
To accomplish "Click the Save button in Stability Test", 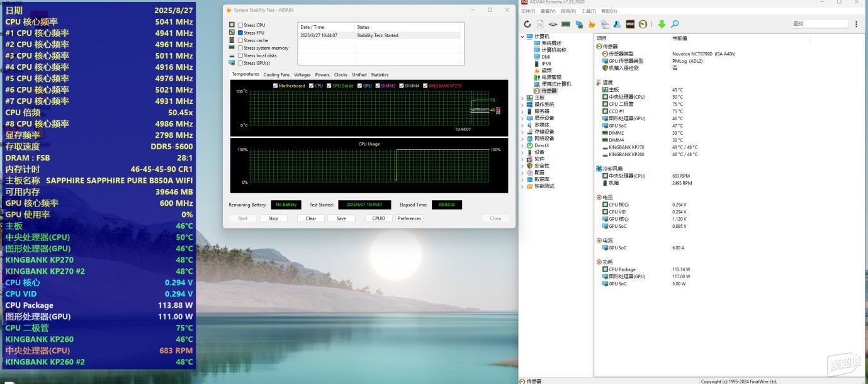I will point(341,218).
